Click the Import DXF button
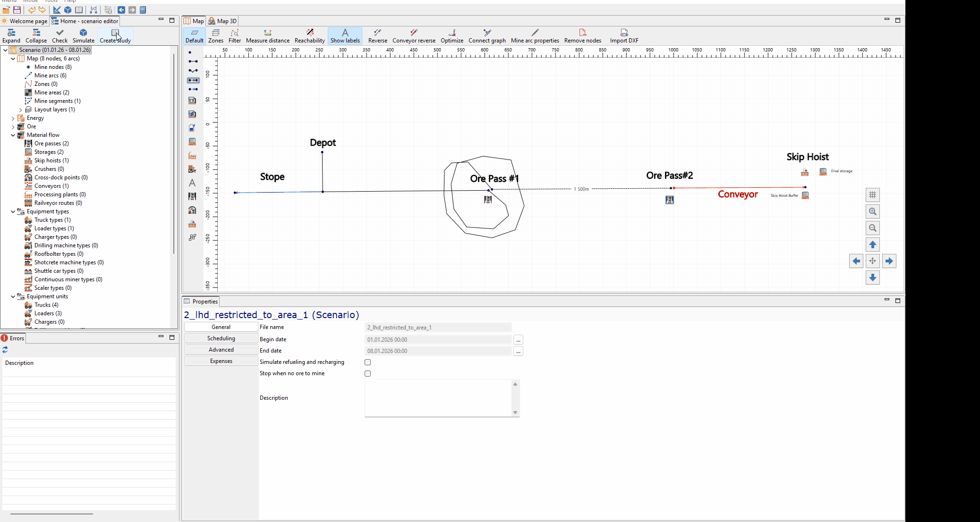The image size is (980, 522). click(624, 36)
